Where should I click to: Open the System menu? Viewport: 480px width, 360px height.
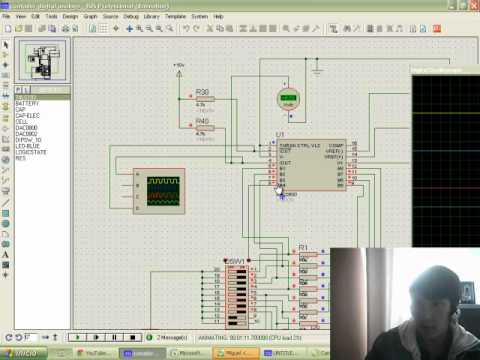click(200, 16)
